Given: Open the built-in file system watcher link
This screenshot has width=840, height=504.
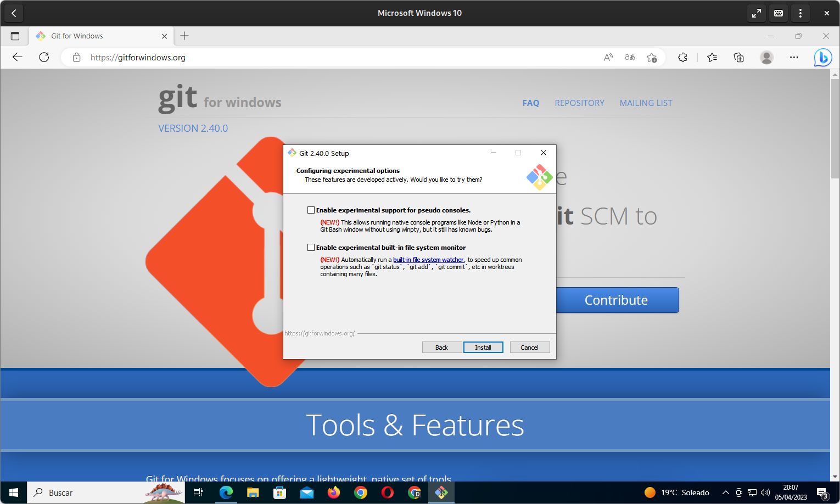Looking at the screenshot, I should pyautogui.click(x=428, y=260).
